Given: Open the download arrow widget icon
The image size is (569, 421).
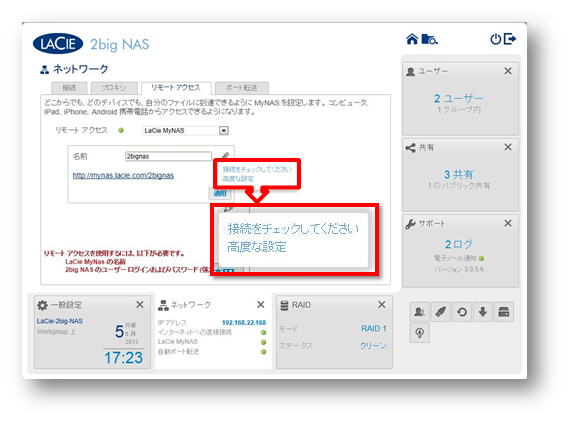Looking at the screenshot, I should click(x=483, y=312).
